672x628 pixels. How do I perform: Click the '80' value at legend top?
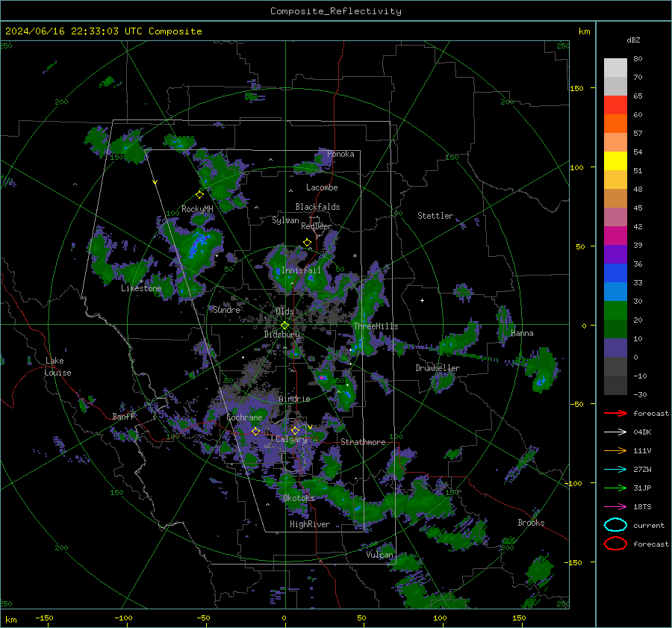pyautogui.click(x=638, y=58)
